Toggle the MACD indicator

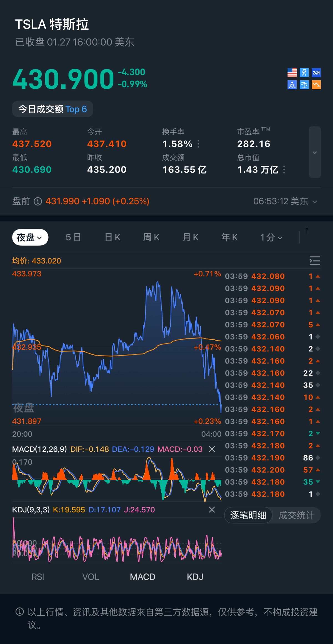143,577
